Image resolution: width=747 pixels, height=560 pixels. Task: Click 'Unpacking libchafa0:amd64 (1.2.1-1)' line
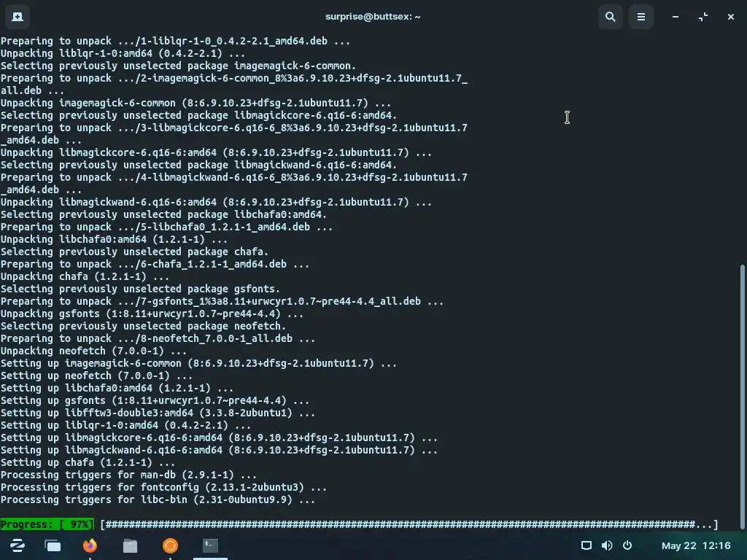(x=114, y=239)
